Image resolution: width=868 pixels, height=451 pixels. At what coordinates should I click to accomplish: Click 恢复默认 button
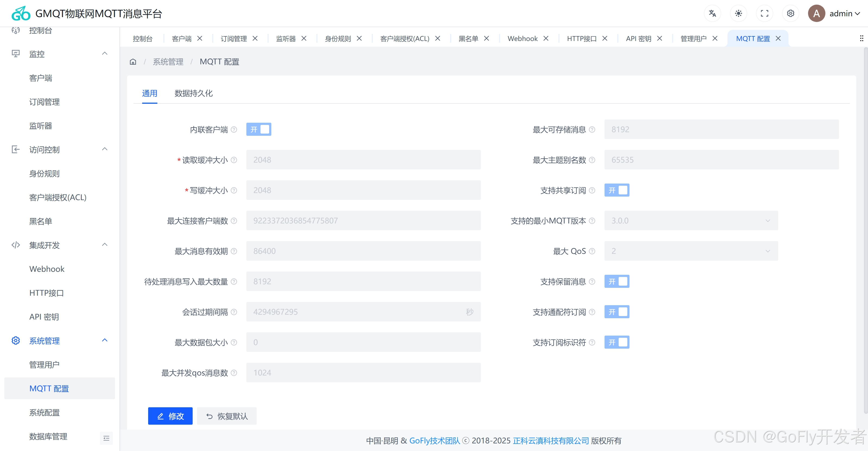click(227, 416)
